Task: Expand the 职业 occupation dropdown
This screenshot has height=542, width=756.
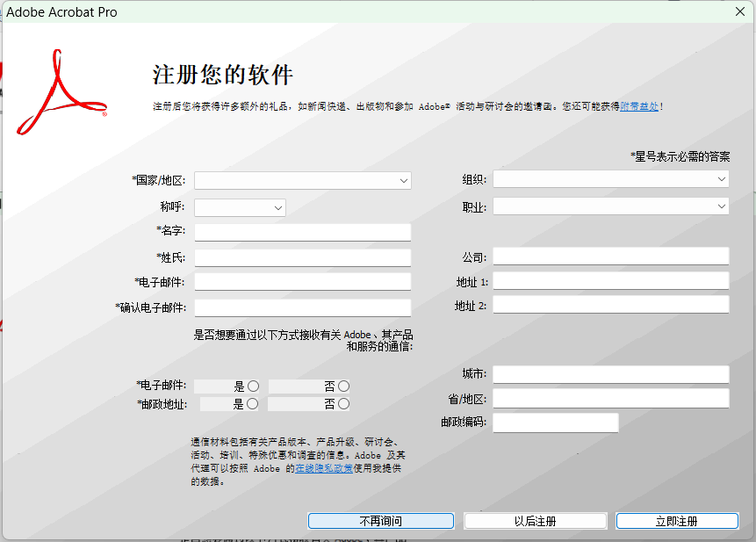Action: tap(610, 206)
